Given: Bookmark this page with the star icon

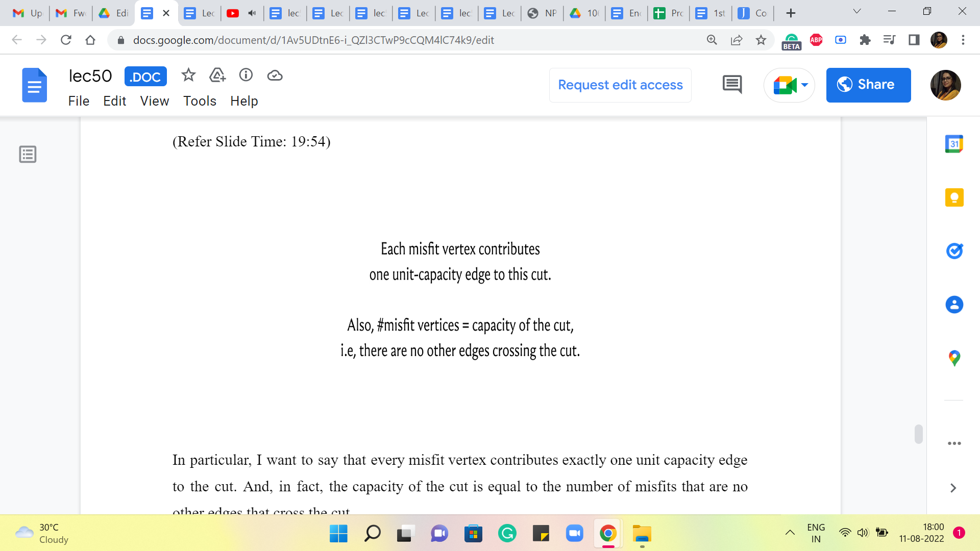Looking at the screenshot, I should click(761, 40).
